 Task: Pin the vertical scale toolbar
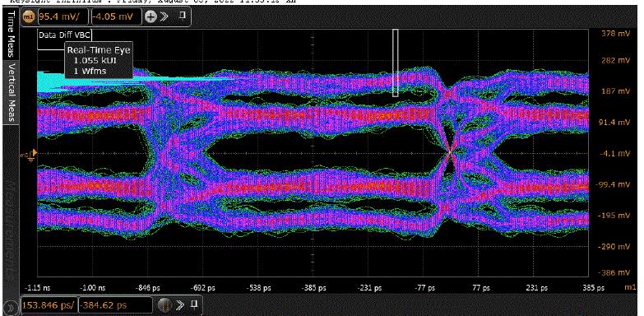[x=183, y=16]
